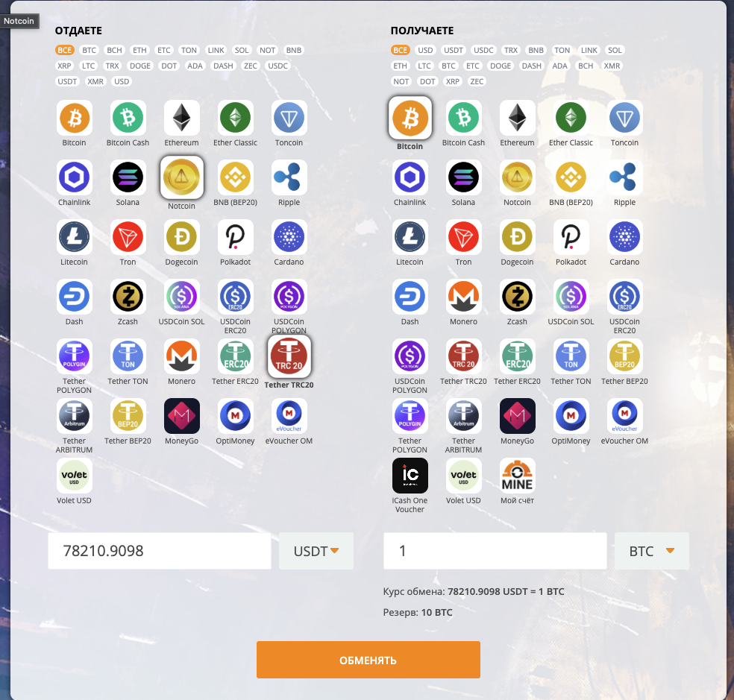Select Dogecoin icon under ПОЛУЧАЕТЕ

[517, 237]
